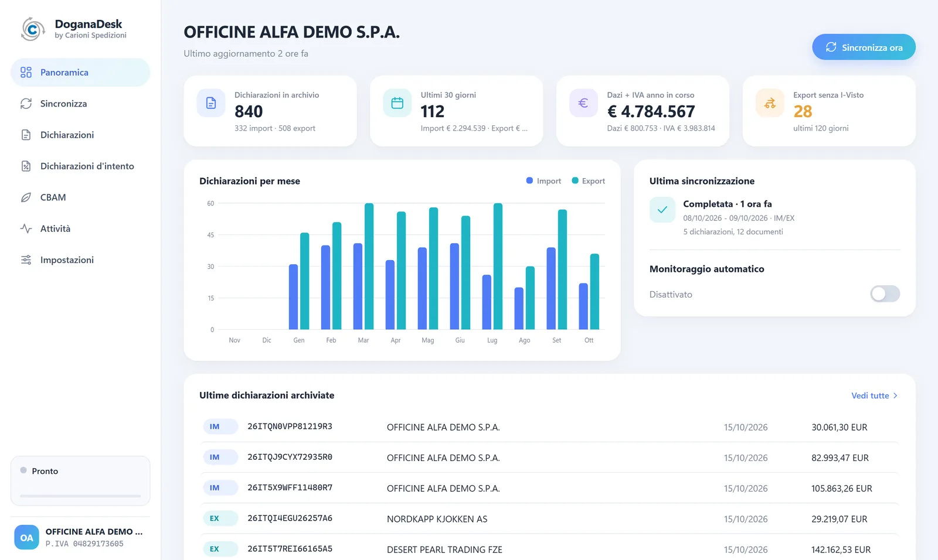Click the checkmark icon next to Completata
This screenshot has height=560, width=938.
[662, 210]
